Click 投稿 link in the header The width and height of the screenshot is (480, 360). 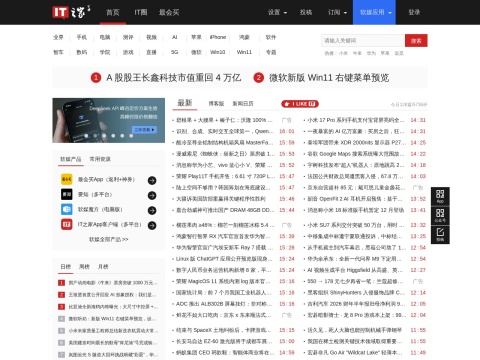pos(306,12)
